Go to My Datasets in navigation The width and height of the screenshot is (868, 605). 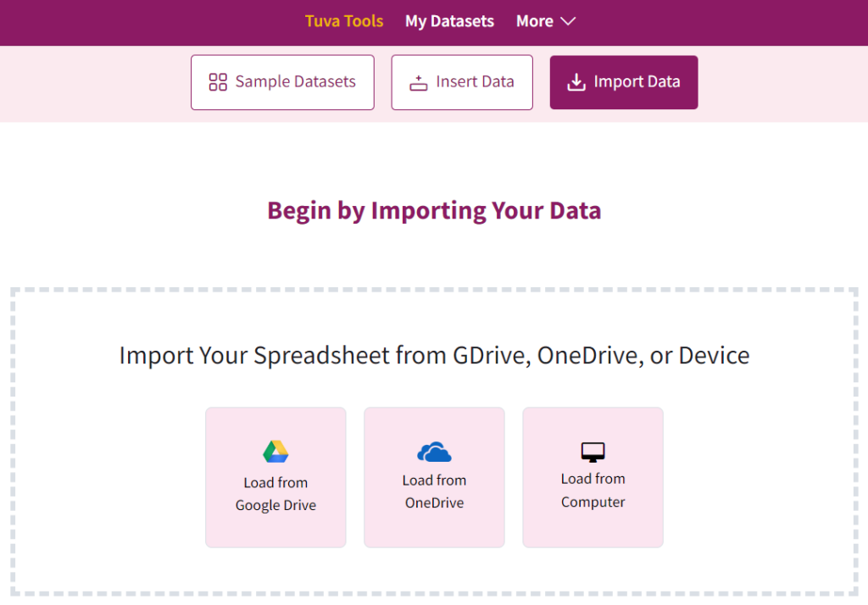click(449, 21)
